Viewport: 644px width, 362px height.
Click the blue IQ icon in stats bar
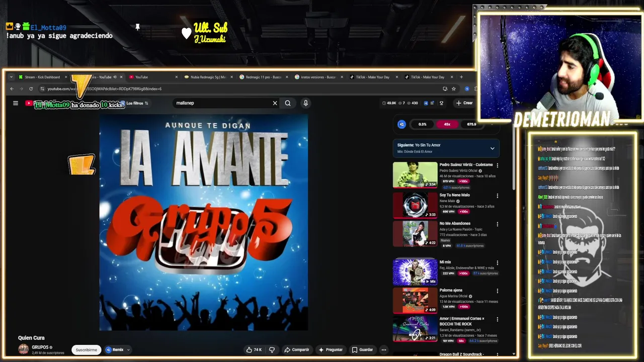[x=401, y=124]
